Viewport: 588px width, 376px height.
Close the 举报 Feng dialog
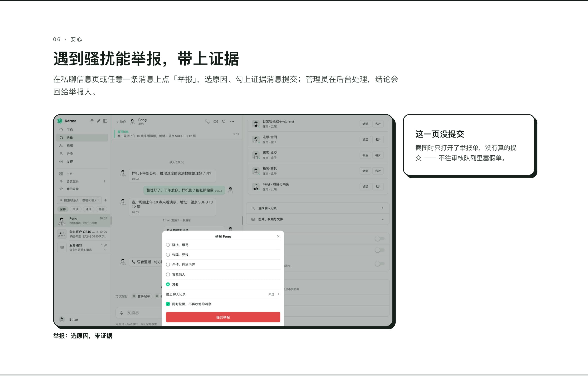[278, 236]
